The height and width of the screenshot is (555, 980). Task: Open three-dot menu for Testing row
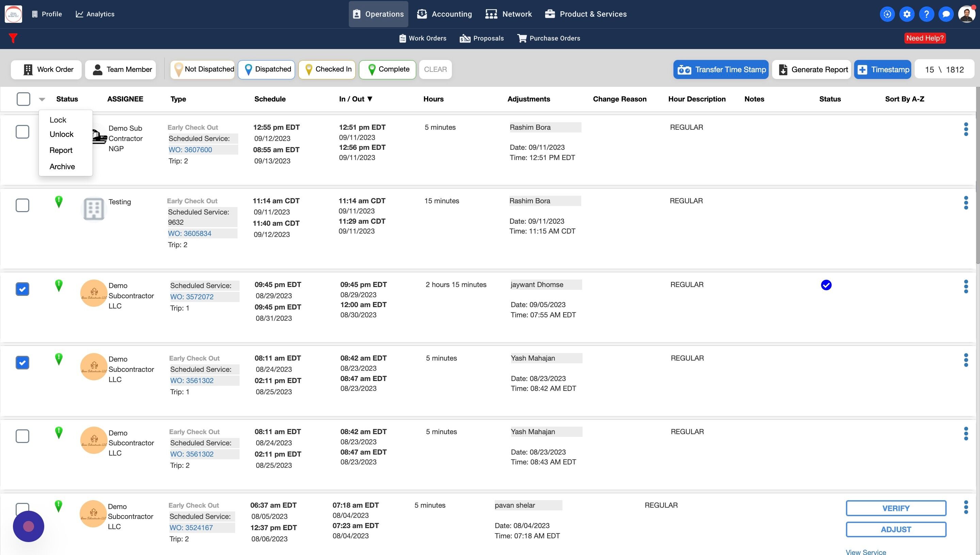tap(965, 203)
